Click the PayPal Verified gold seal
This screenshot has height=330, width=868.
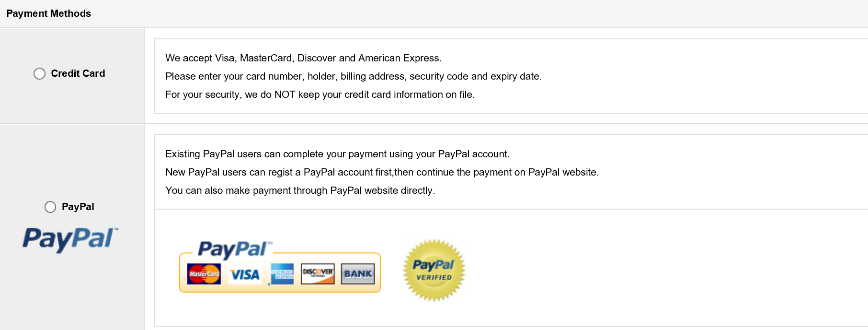[x=434, y=270]
